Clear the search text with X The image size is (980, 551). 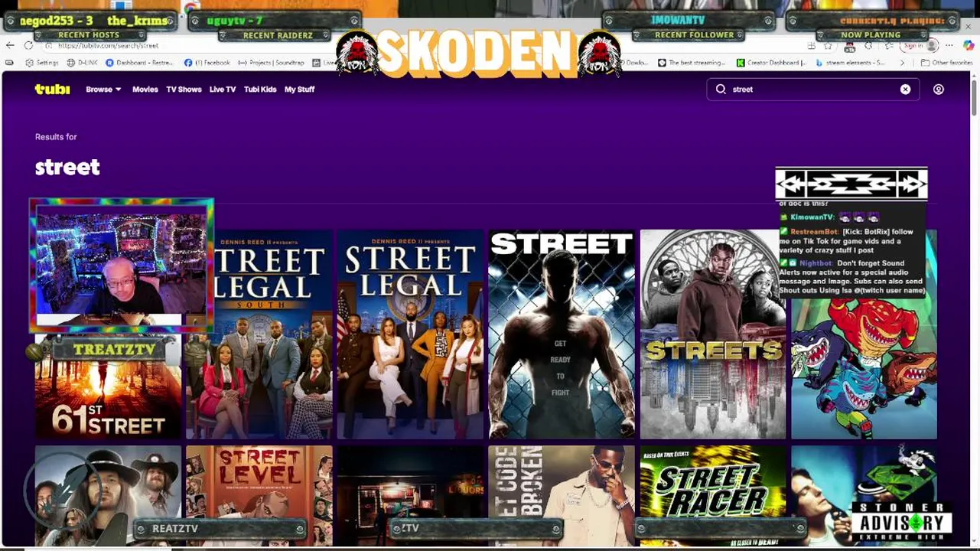click(x=905, y=90)
